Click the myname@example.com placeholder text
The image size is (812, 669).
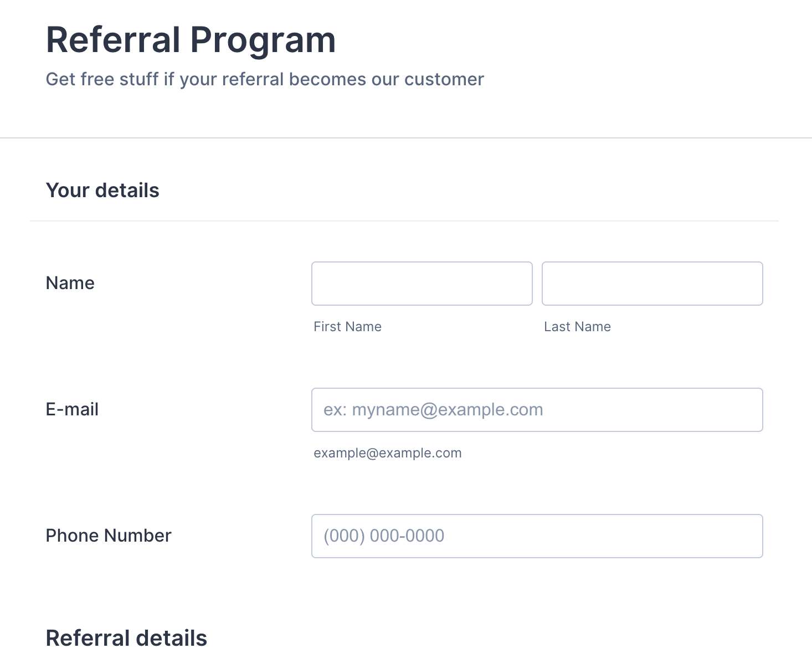(x=433, y=410)
